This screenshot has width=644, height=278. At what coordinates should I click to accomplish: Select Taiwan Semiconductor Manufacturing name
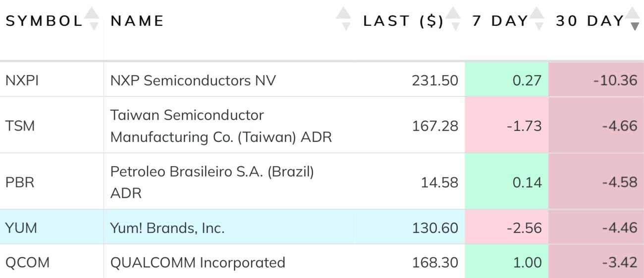pyautogui.click(x=221, y=126)
